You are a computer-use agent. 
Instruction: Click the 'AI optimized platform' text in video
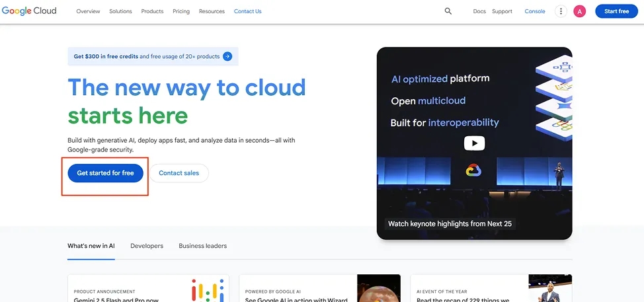pyautogui.click(x=440, y=79)
